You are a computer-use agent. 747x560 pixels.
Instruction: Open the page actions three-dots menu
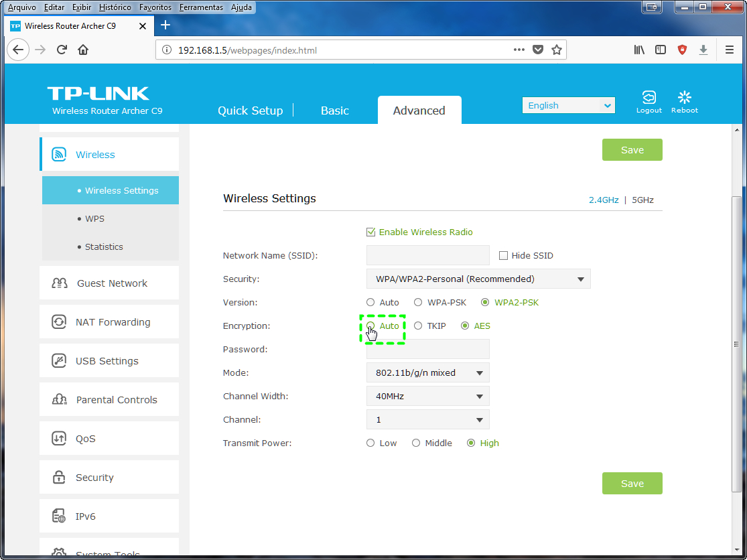click(519, 50)
